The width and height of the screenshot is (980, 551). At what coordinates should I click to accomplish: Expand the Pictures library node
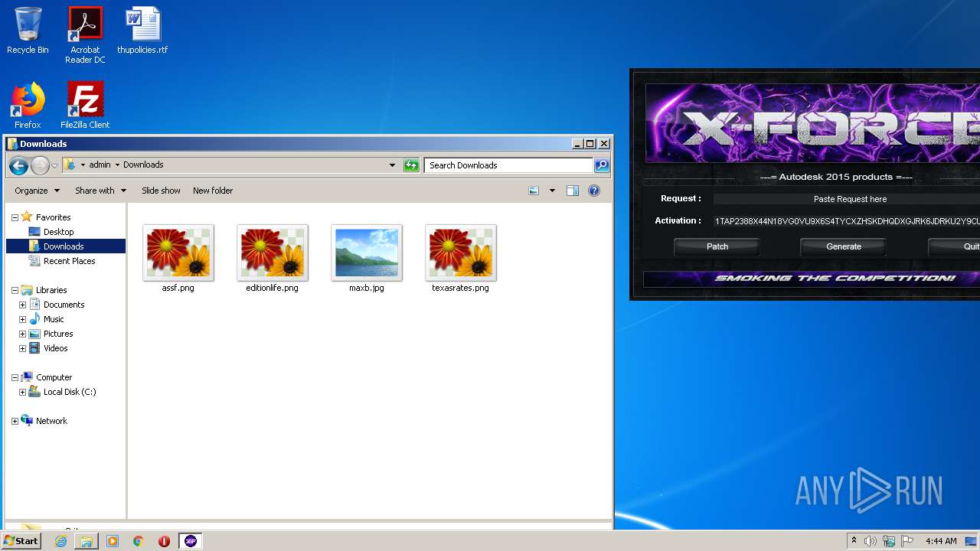click(x=23, y=334)
